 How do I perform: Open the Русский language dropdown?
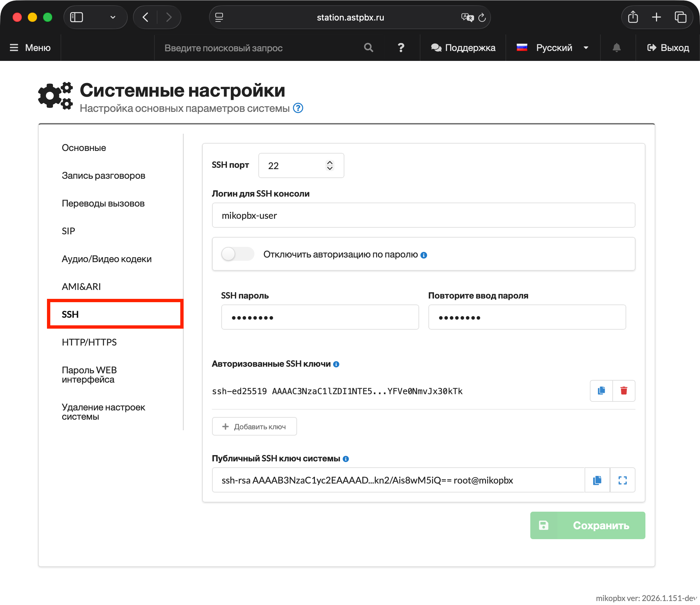click(x=553, y=48)
